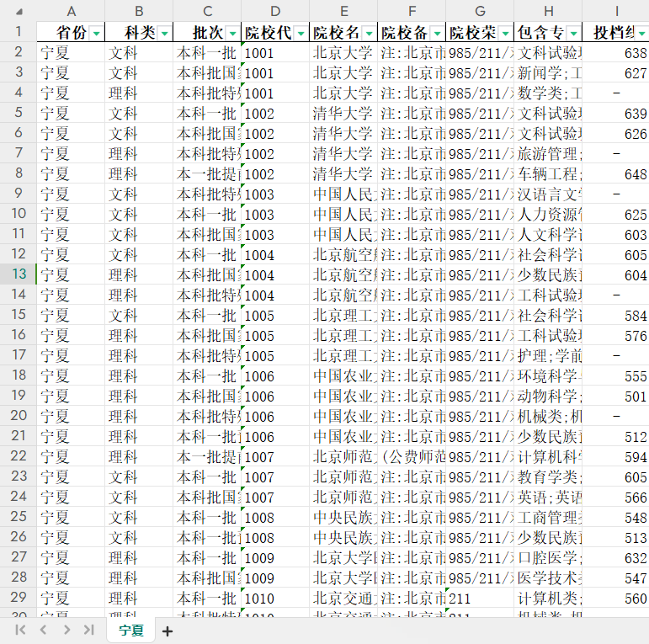Click score cell 576 in row 16
The width and height of the screenshot is (649, 644).
[615, 336]
